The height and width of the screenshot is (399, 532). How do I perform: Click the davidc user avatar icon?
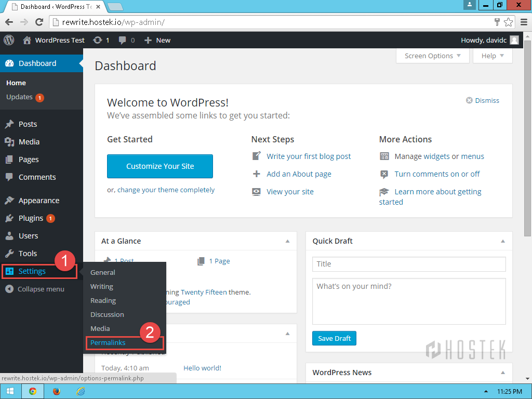point(514,40)
